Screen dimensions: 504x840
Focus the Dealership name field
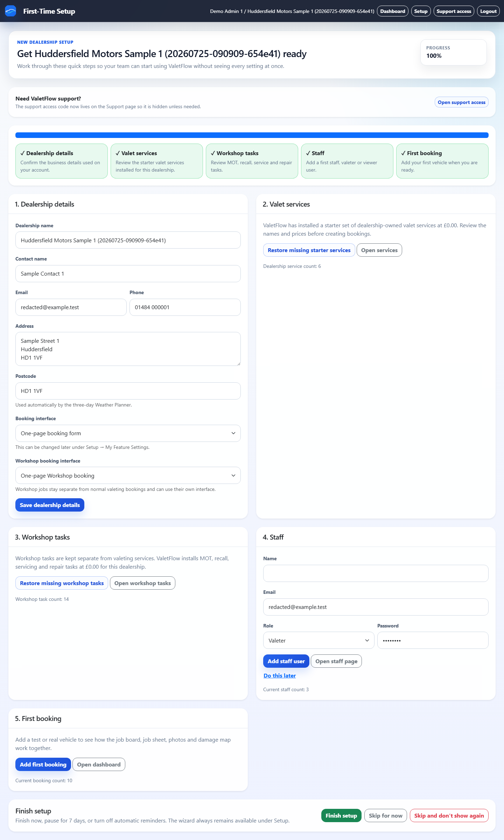coord(128,240)
